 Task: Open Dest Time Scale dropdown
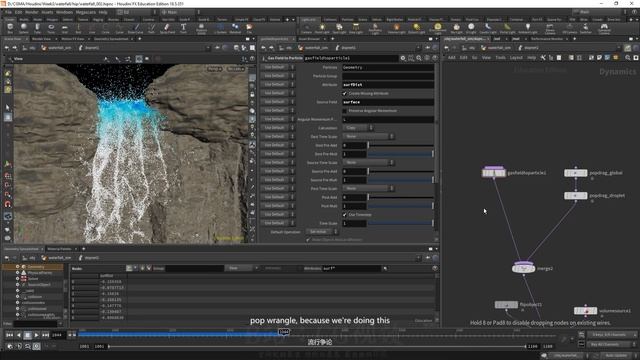(x=368, y=136)
